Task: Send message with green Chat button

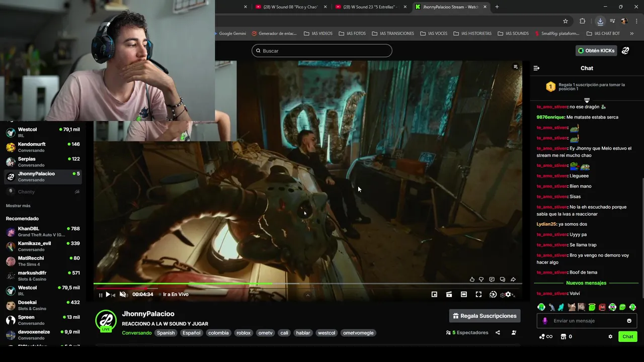Action: coord(628,337)
